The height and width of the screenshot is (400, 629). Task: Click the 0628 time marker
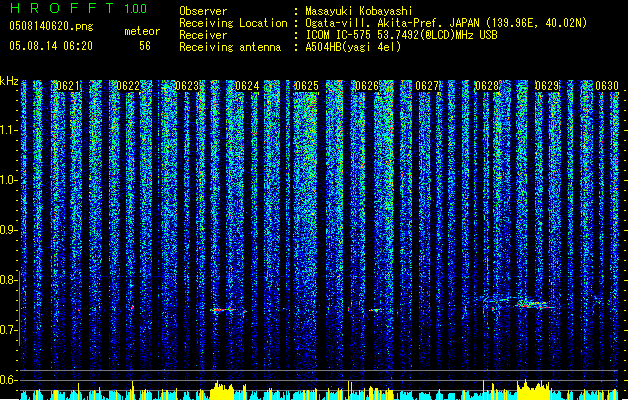pyautogui.click(x=487, y=86)
